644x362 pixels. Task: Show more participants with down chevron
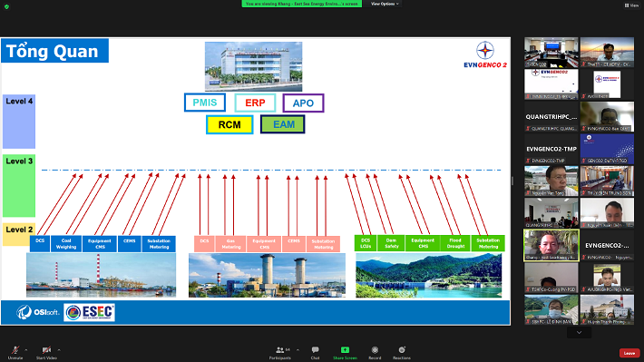579,332
